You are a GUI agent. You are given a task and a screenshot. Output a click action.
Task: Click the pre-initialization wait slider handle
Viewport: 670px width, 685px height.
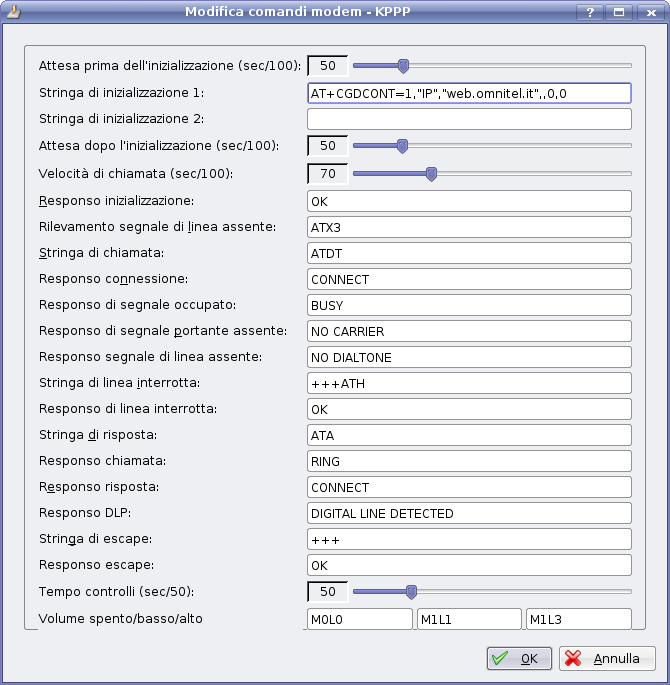point(403,66)
